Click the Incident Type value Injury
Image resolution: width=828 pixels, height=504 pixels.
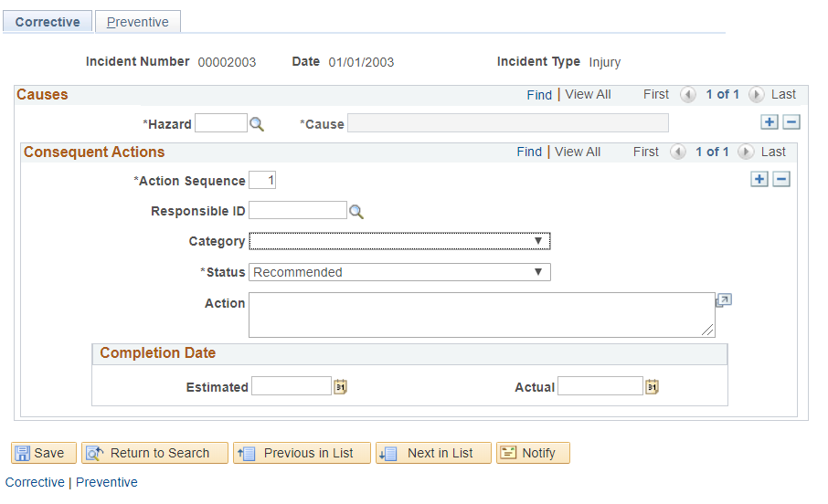[605, 63]
